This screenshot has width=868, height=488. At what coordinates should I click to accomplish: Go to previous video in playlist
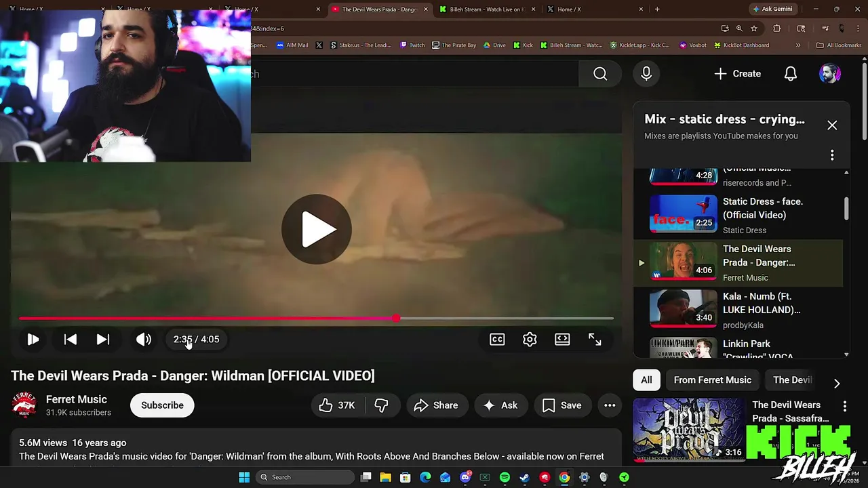tap(70, 340)
